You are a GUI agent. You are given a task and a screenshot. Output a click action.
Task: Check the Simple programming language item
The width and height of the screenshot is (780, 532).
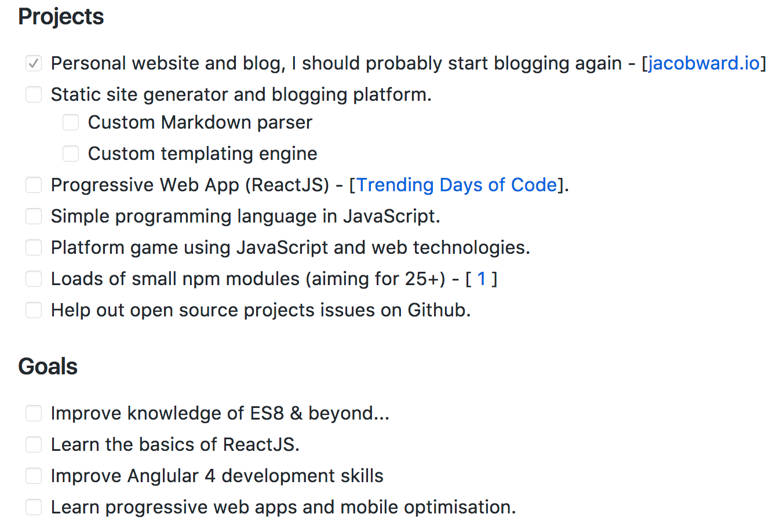click(x=34, y=216)
